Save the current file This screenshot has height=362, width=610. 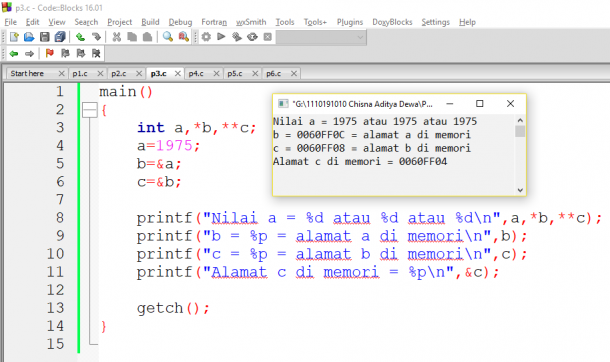click(x=45, y=37)
